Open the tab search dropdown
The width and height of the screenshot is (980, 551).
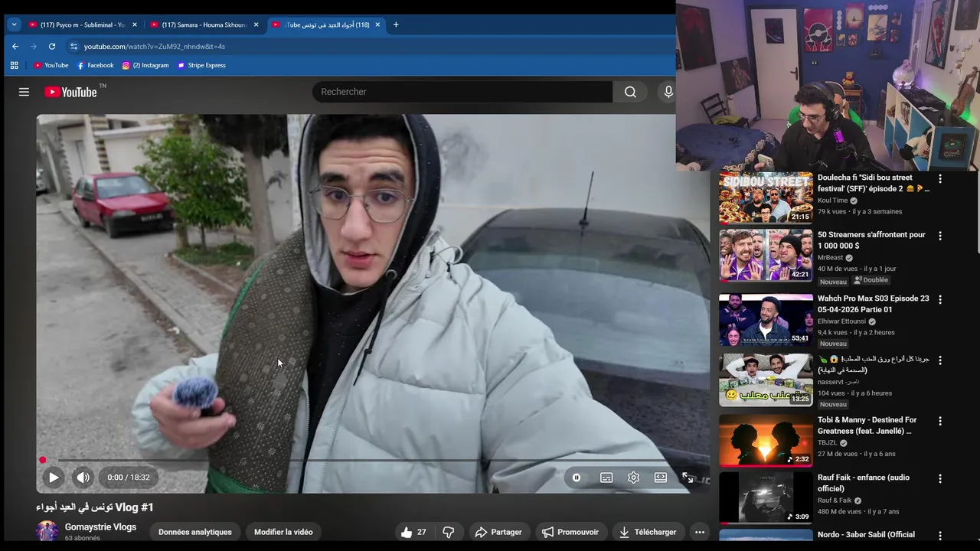[14, 24]
